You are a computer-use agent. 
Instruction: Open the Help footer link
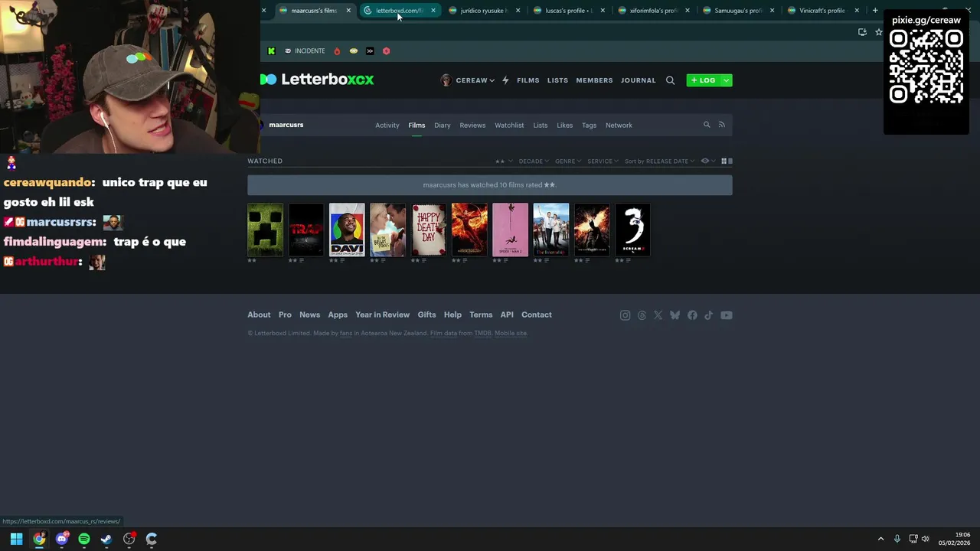(x=452, y=315)
